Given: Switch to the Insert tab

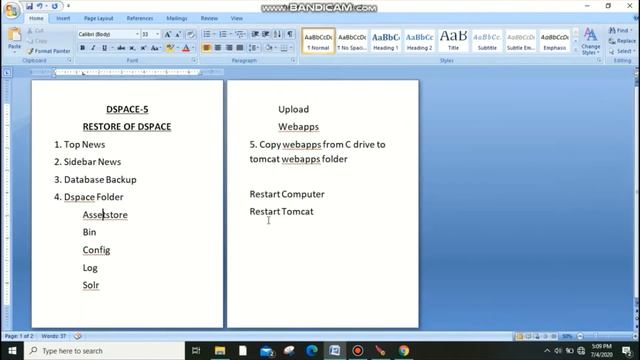Looking at the screenshot, I should tap(63, 18).
